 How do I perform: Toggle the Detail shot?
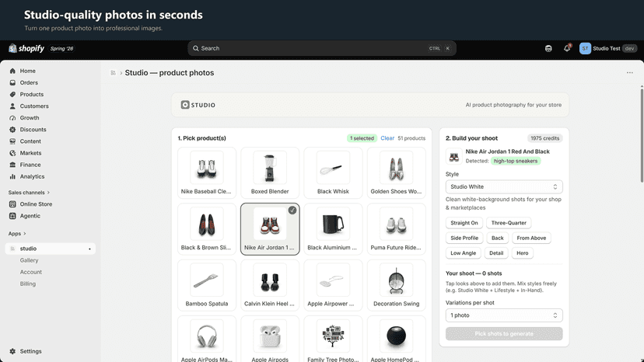click(496, 253)
